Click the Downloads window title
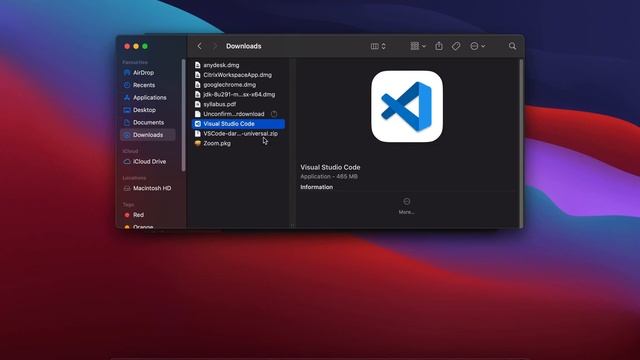This screenshot has height=360, width=640. (244, 46)
